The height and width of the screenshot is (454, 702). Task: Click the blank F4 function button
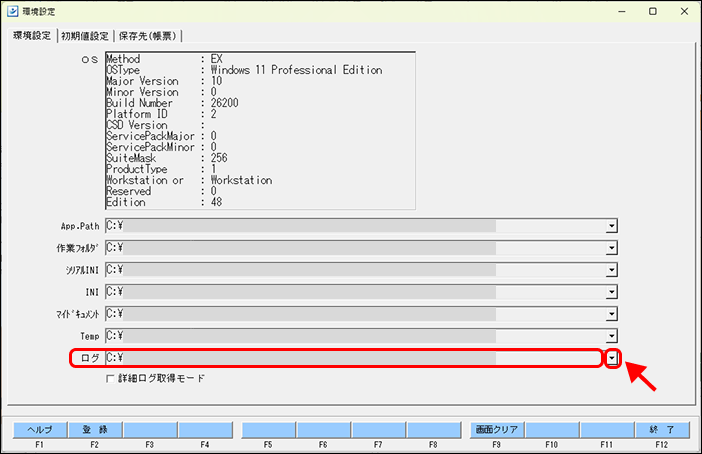point(205,430)
